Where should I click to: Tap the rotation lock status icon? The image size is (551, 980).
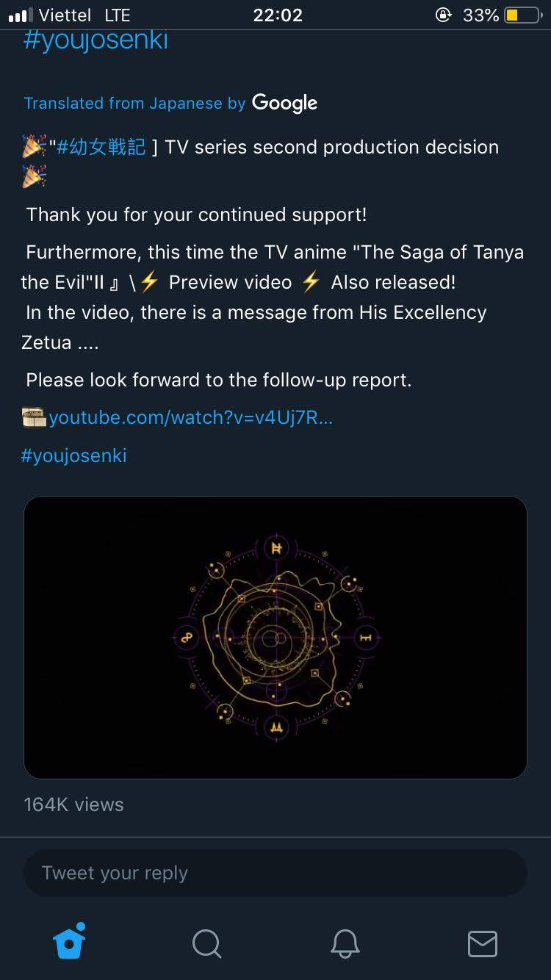click(443, 15)
